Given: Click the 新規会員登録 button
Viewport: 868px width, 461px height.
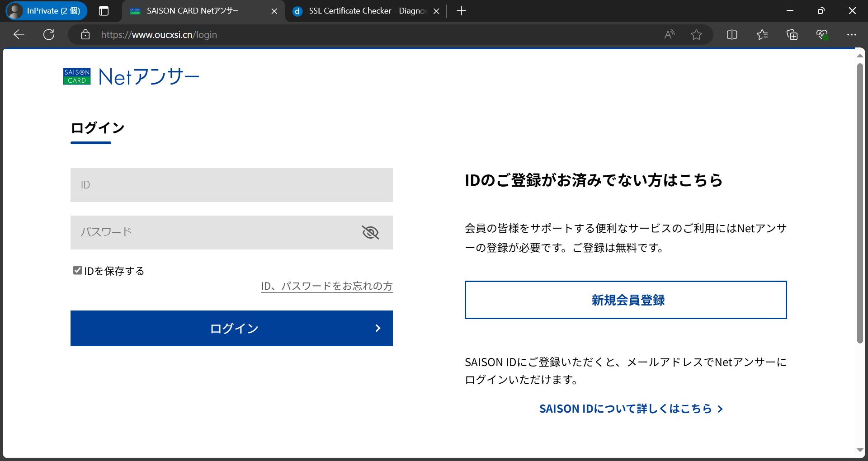Looking at the screenshot, I should [626, 300].
